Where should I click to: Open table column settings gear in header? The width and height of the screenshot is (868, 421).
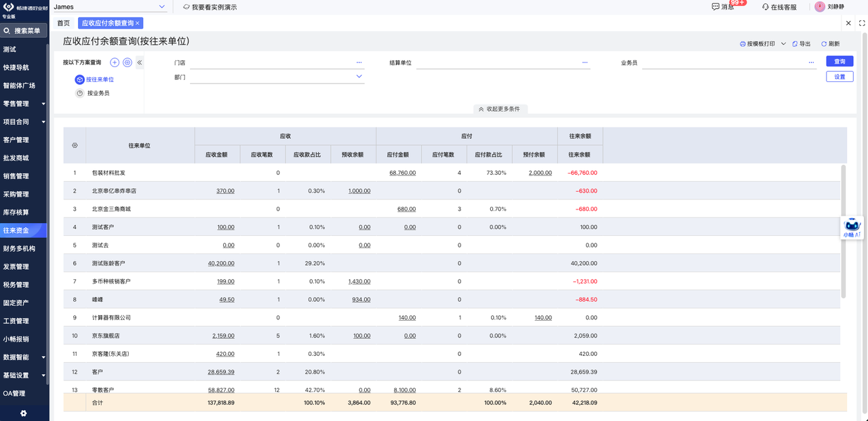click(75, 145)
